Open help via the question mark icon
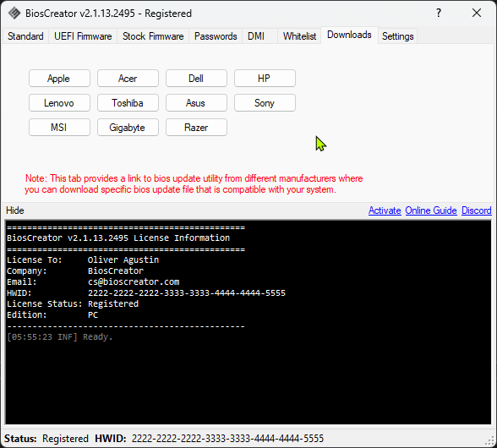The image size is (497, 448). click(x=439, y=13)
